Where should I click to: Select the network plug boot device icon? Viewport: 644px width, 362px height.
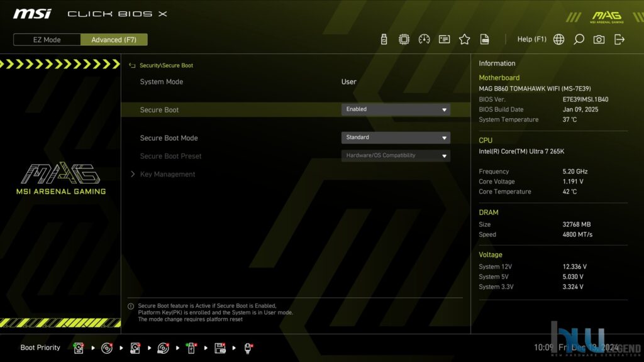(248, 348)
